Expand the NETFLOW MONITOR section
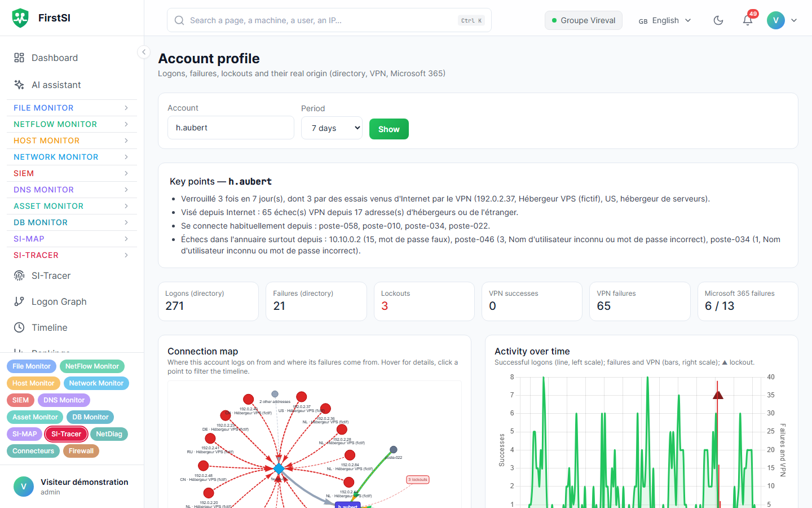Screen dimensions: 812x508 tap(72, 124)
